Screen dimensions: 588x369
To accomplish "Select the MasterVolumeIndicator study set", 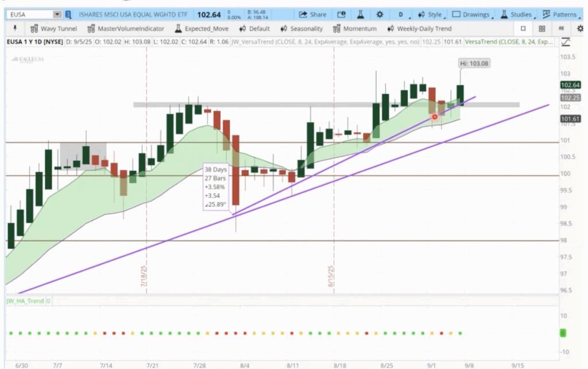I will tap(126, 29).
